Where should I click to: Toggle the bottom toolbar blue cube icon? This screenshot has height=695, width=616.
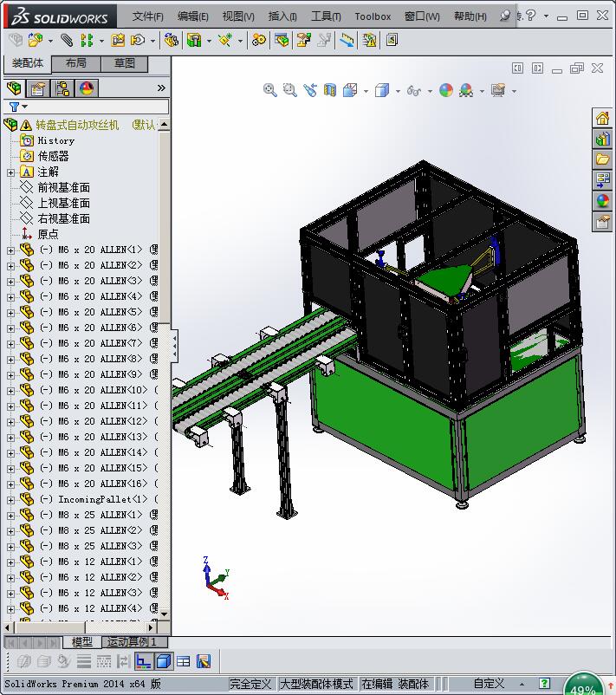[x=164, y=662]
